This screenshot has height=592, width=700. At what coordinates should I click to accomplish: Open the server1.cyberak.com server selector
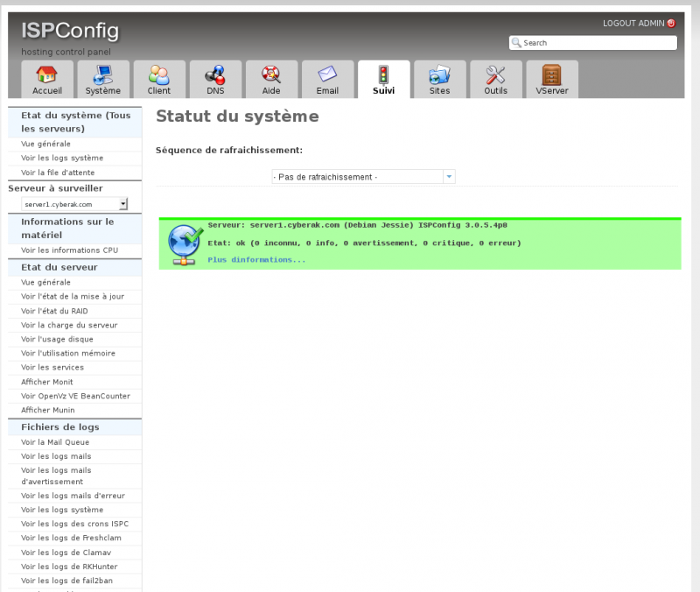pyautogui.click(x=74, y=204)
